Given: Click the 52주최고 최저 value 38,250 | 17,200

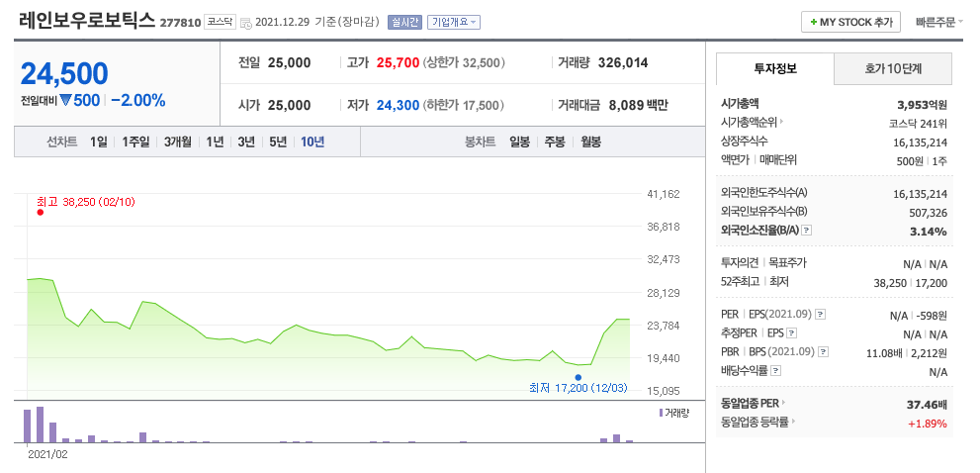Looking at the screenshot, I should click(x=911, y=283).
